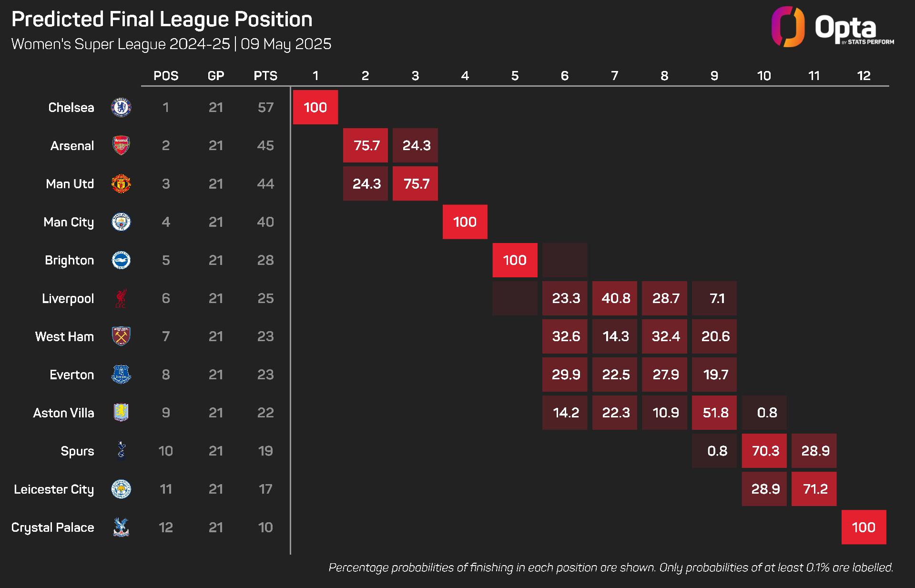Select the Aston Villa crest
915x588 pixels.
pos(121,413)
